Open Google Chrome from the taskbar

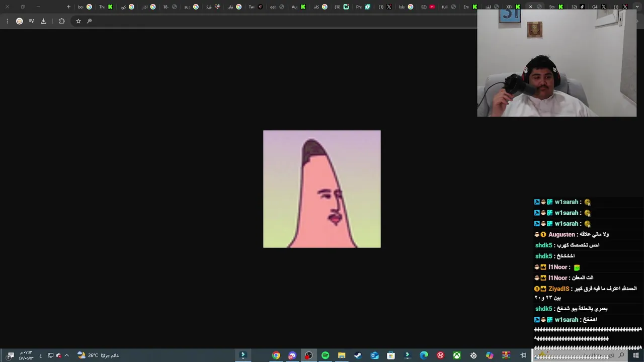(276, 355)
